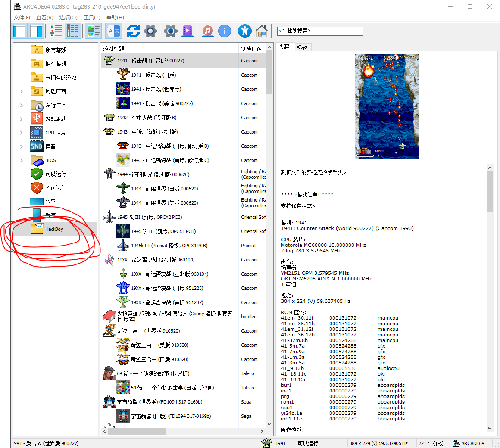Expand the BIOS folder tree node
This screenshot has width=500, height=448.
(22, 160)
